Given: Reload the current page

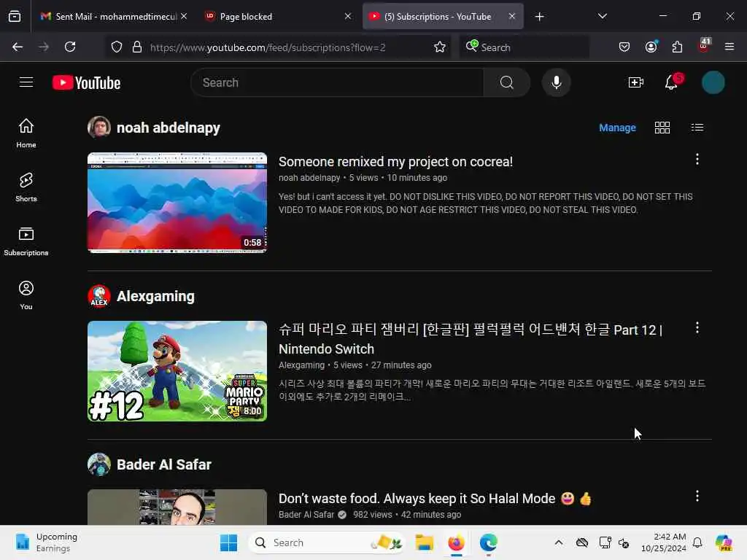Looking at the screenshot, I should 70,47.
